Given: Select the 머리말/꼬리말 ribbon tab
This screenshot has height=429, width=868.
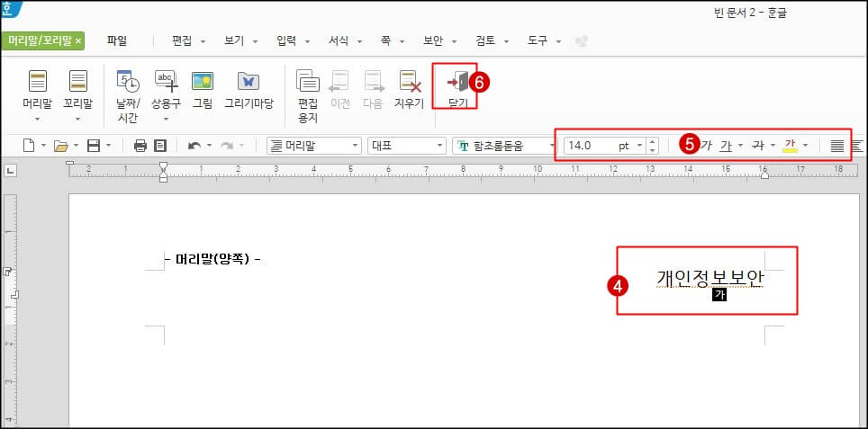Looking at the screenshot, I should click(x=41, y=40).
